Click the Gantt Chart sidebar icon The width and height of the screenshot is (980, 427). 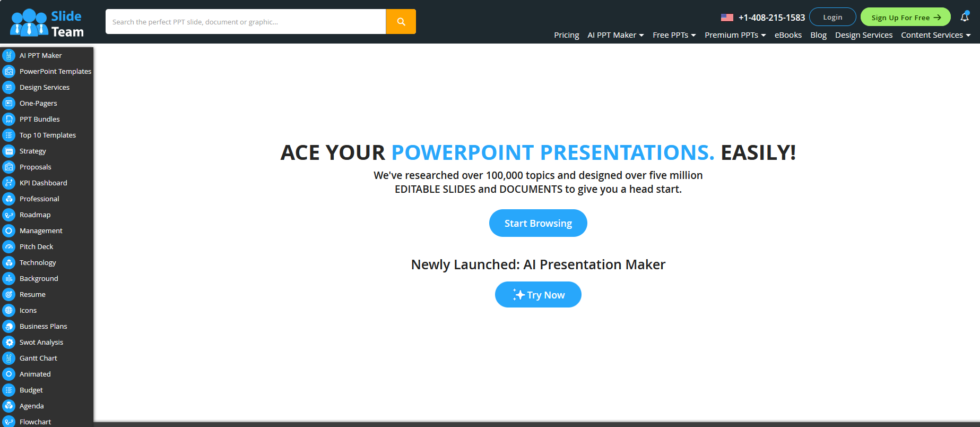9,358
